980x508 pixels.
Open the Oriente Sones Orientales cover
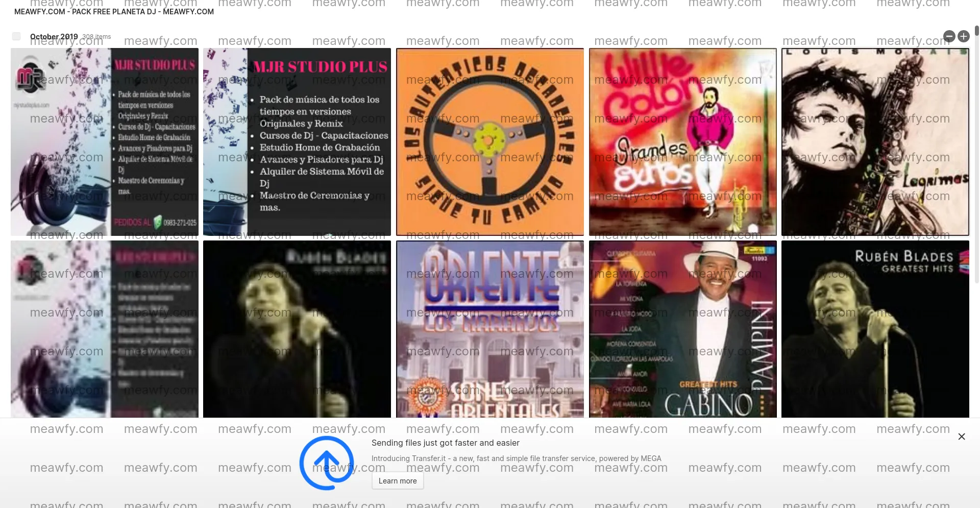point(489,329)
